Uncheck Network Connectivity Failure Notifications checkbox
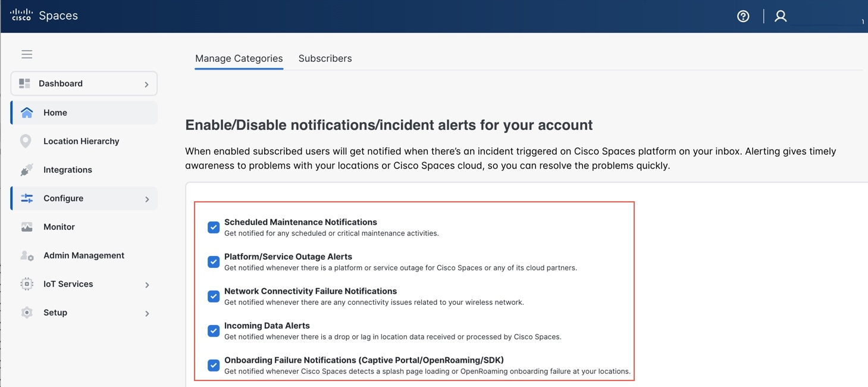Viewport: 868px width, 387px height. click(214, 297)
